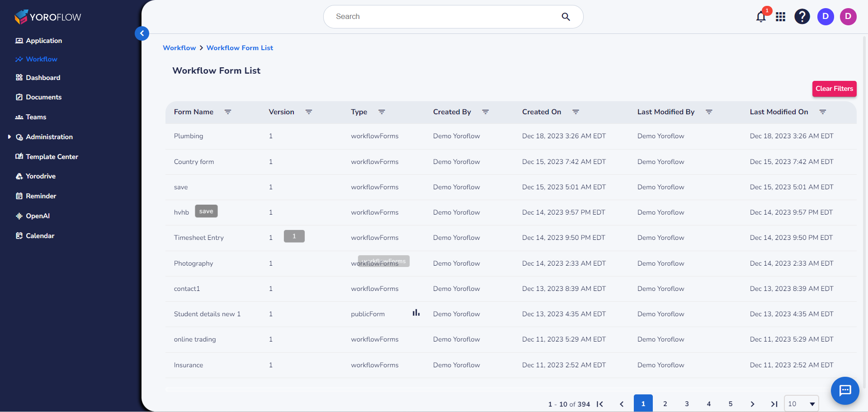868x412 pixels.
Task: Open the rows-per-page dropdown showing 10
Action: tap(801, 403)
